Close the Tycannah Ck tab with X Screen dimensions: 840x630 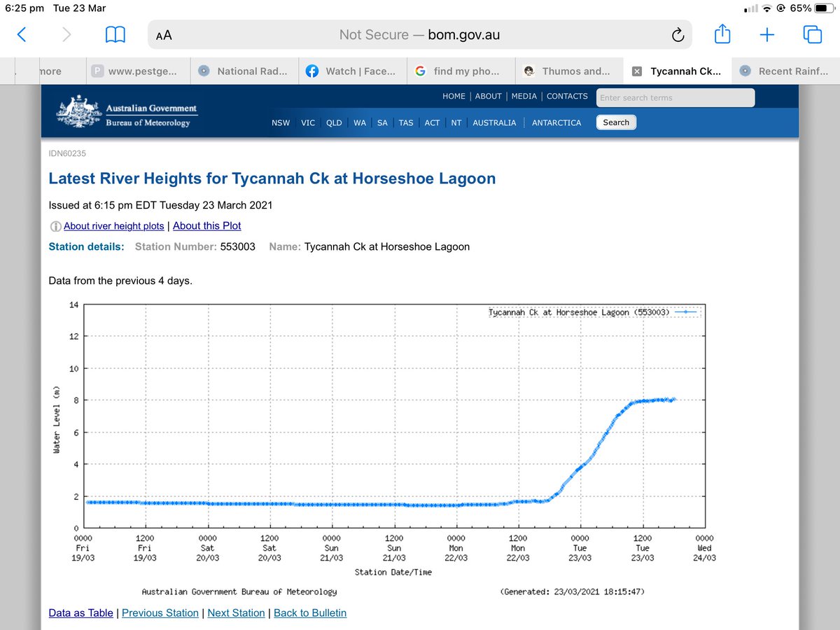[637, 71]
